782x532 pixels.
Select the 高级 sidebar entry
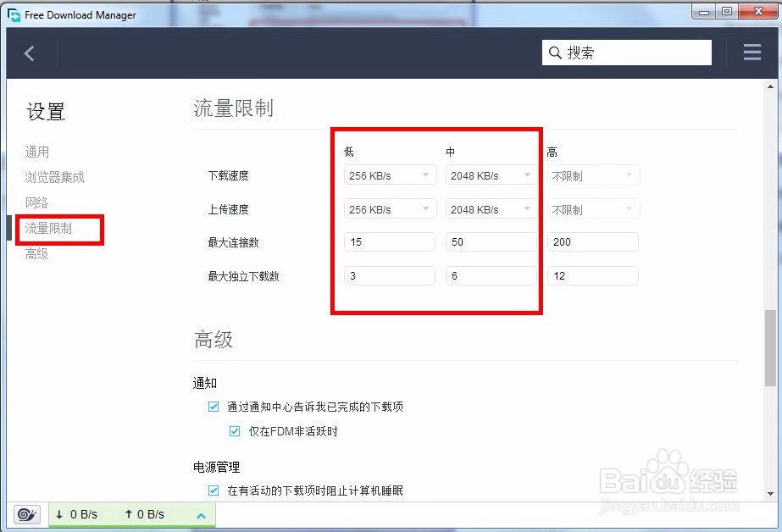[x=37, y=253]
